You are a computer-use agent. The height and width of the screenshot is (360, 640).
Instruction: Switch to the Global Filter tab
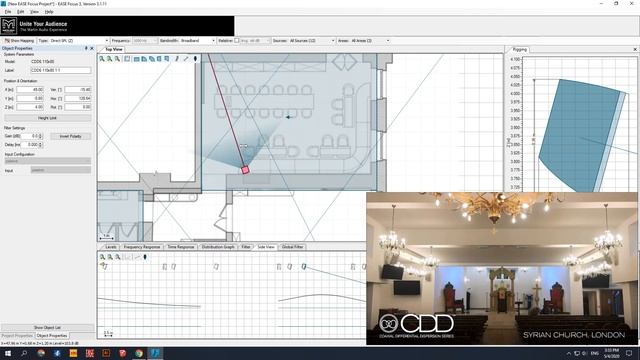pos(293,247)
